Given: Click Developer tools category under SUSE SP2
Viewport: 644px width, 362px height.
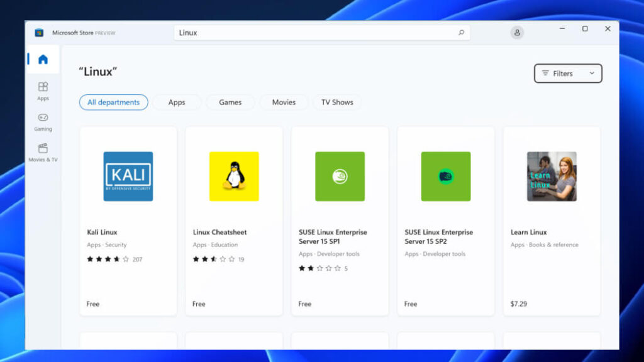Looking at the screenshot, I should pyautogui.click(x=444, y=254).
